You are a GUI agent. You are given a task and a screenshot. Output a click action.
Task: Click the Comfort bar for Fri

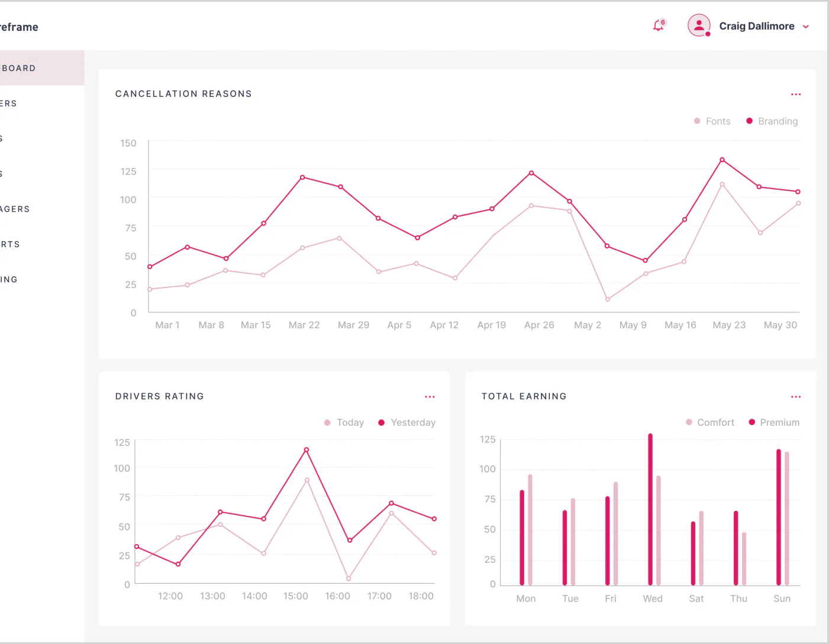click(x=615, y=533)
